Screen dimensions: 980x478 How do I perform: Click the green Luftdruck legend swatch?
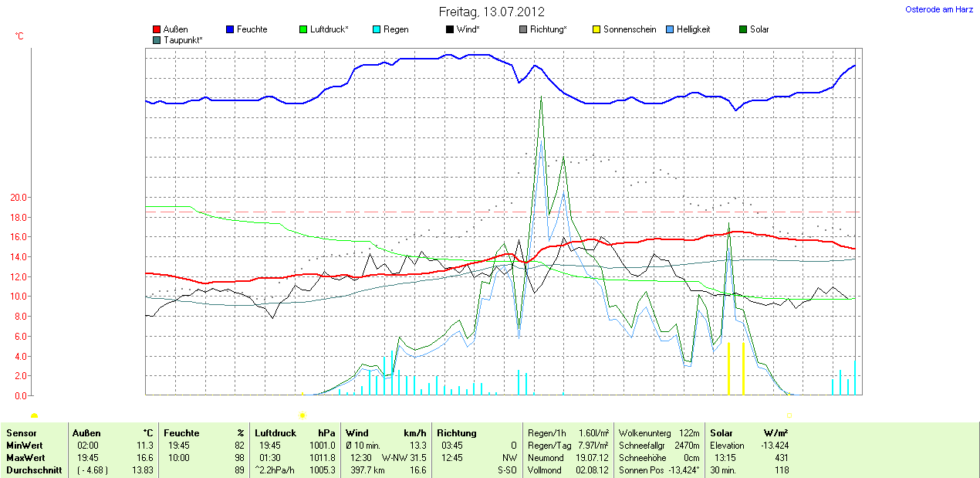click(304, 29)
